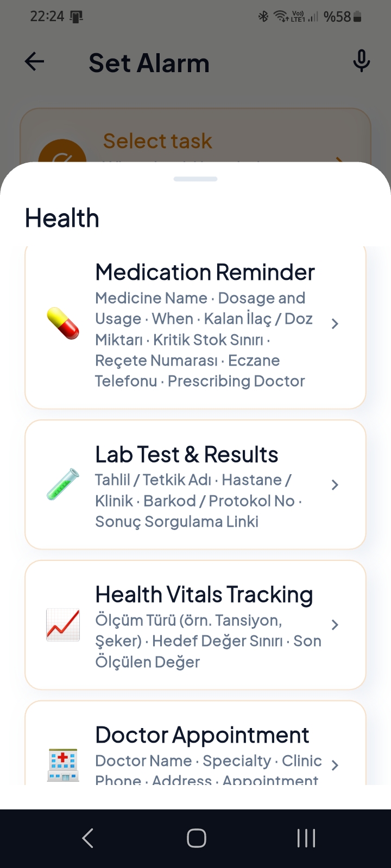The image size is (391, 868).
Task: Tap the pill capsule icon
Action: (63, 323)
